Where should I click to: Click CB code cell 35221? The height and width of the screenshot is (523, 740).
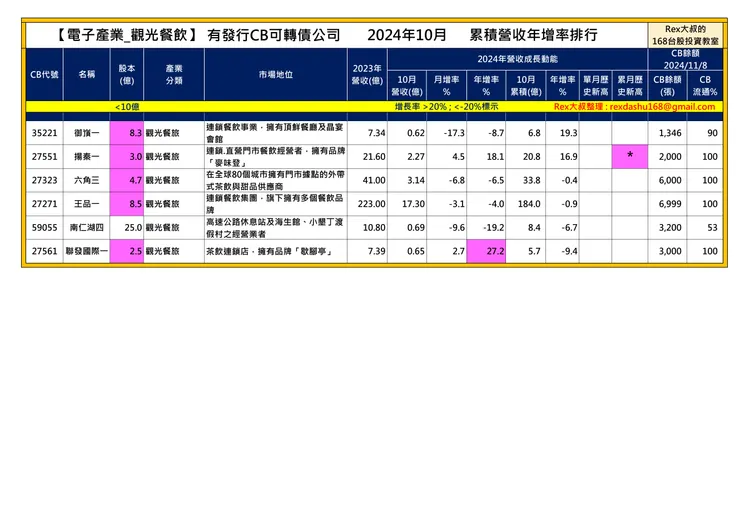(44, 133)
